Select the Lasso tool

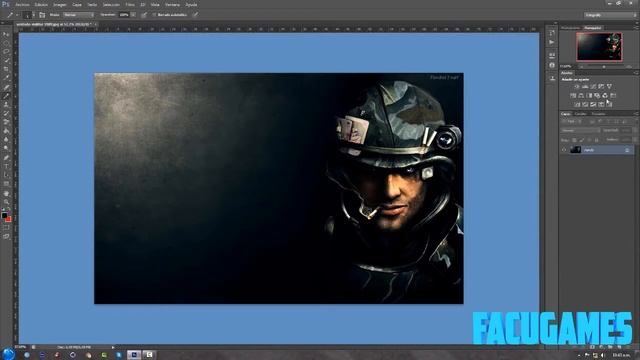point(6,52)
